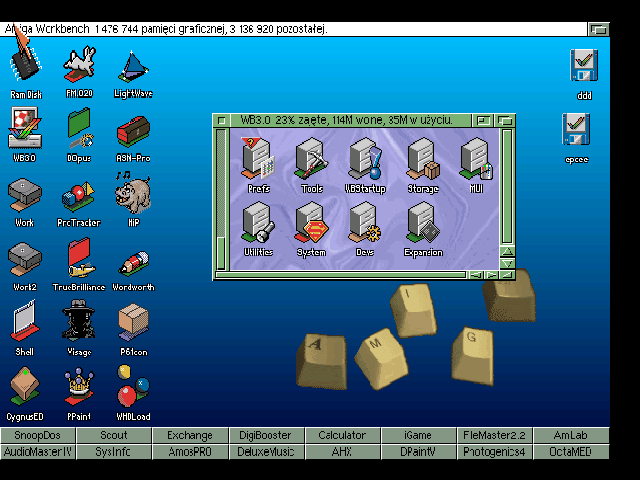Click the WB3.0 window horizontal scrollbar
The image size is (640, 480).
coord(341,275)
